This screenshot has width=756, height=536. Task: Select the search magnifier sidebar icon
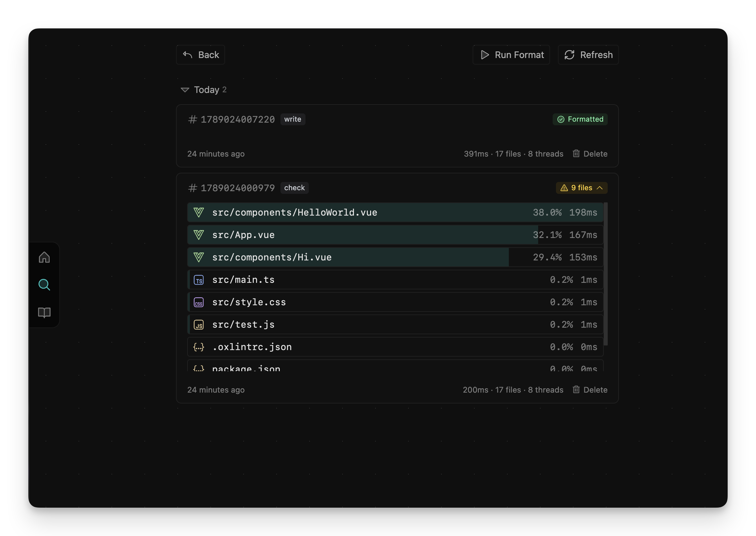[44, 284]
